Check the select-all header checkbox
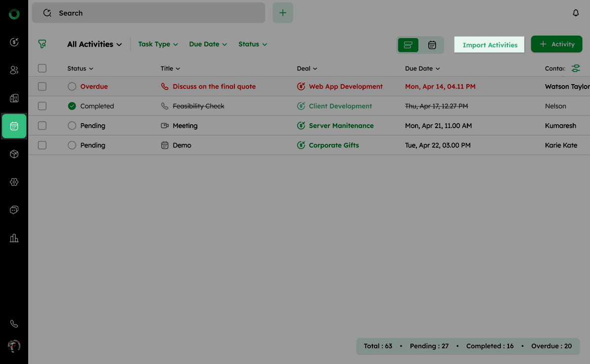The width and height of the screenshot is (590, 364). pyautogui.click(x=42, y=68)
